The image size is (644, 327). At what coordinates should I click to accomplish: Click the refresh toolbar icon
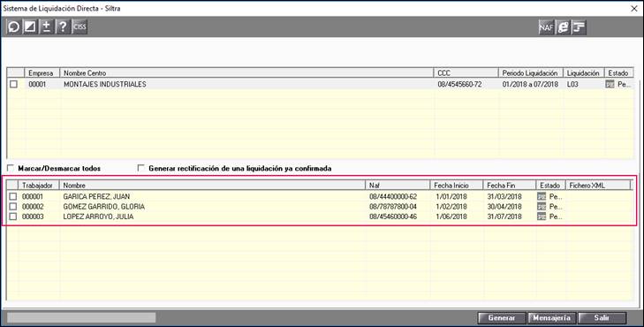14,27
